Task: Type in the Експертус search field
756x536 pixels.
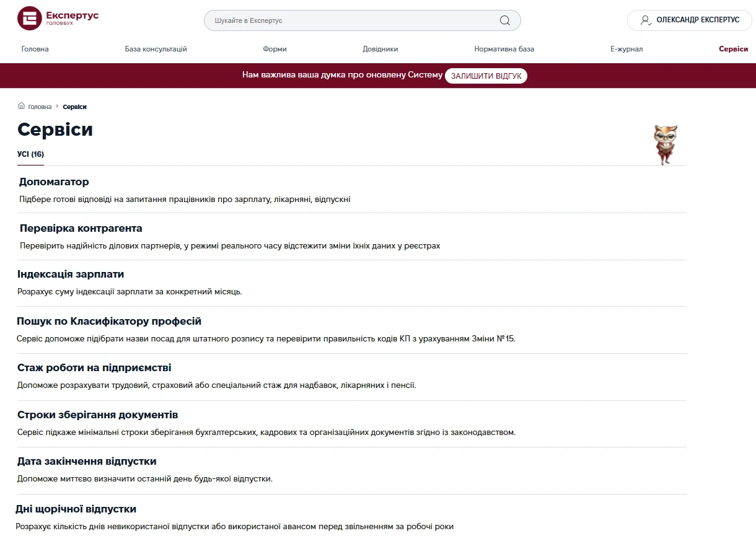Action: (x=353, y=20)
